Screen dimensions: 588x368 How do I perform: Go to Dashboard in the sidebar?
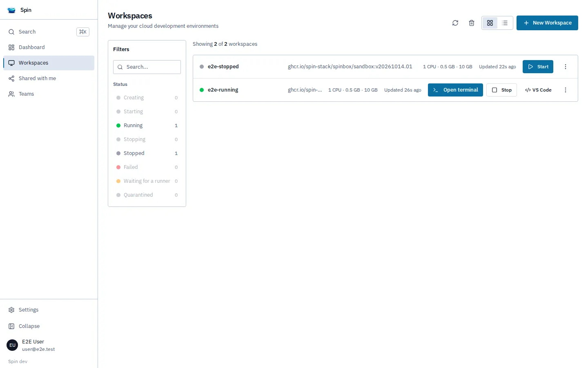pyautogui.click(x=49, y=47)
